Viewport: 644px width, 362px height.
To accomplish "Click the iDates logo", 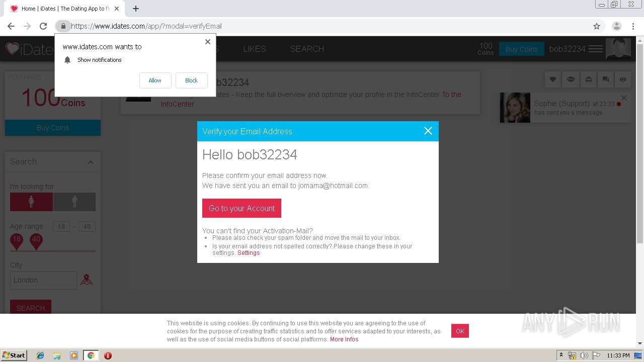I will [x=29, y=49].
